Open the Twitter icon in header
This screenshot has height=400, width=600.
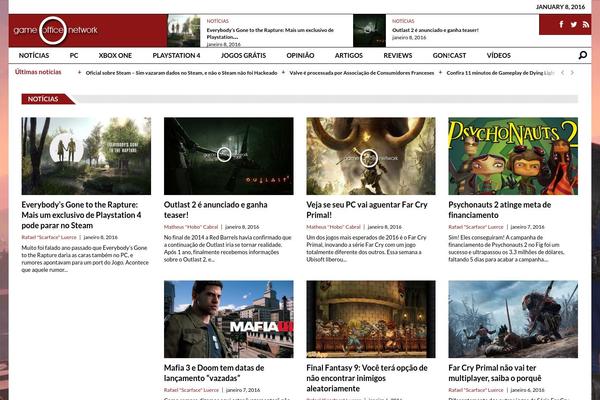pos(574,24)
